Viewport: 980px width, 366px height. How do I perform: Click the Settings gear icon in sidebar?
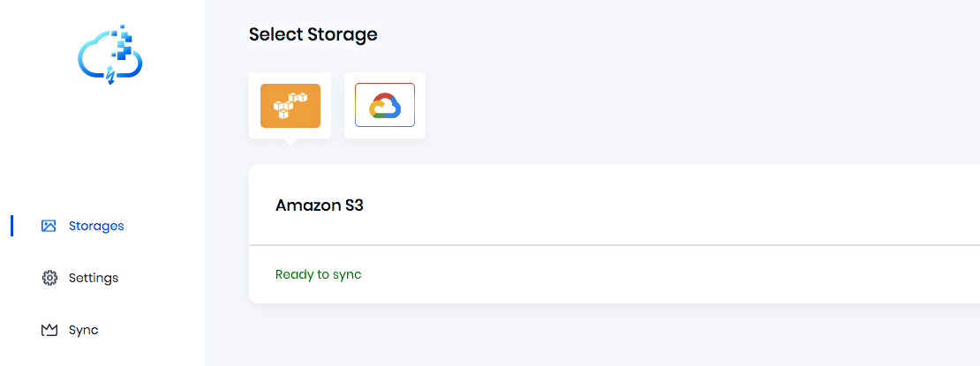49,278
